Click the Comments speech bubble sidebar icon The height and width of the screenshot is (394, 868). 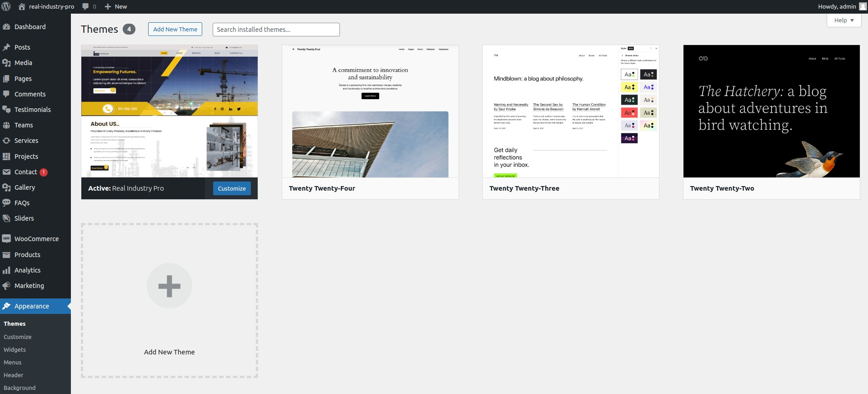(x=6, y=94)
